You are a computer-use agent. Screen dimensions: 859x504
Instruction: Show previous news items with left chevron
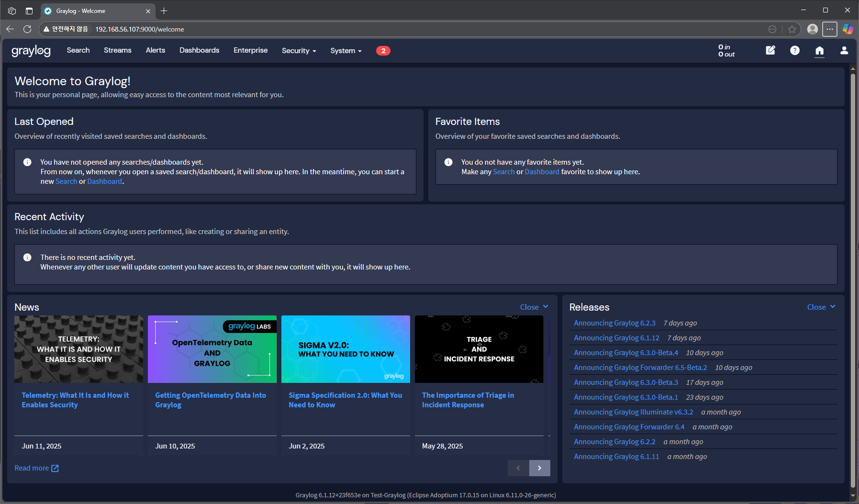point(518,468)
